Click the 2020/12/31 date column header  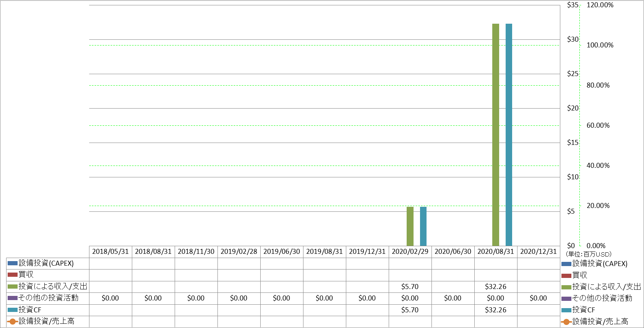click(539, 252)
